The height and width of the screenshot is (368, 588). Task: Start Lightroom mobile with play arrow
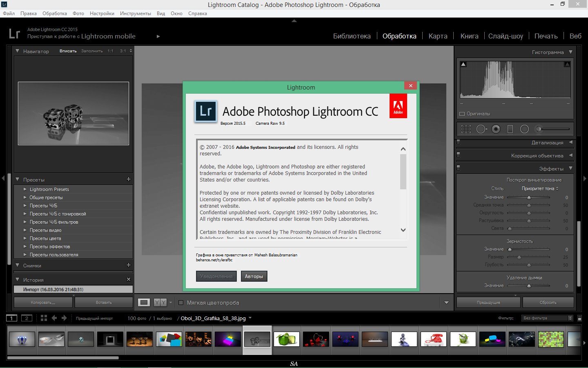click(x=158, y=36)
